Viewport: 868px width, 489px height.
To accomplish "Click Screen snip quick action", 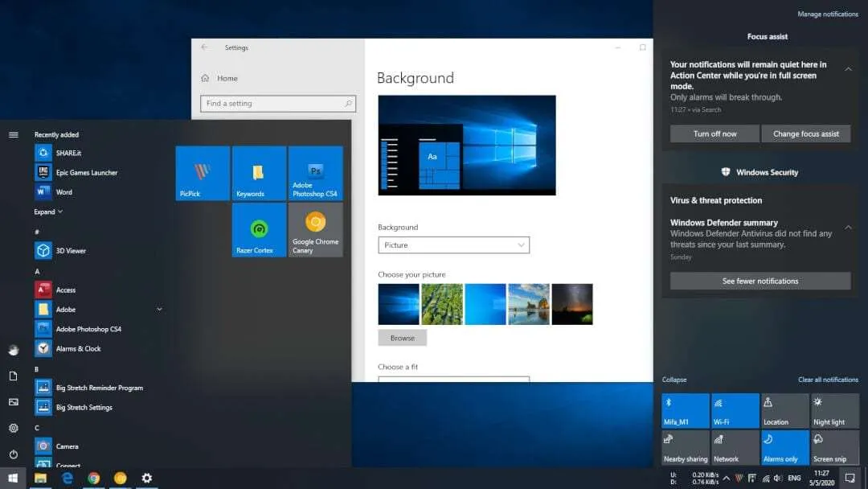I will tap(835, 447).
